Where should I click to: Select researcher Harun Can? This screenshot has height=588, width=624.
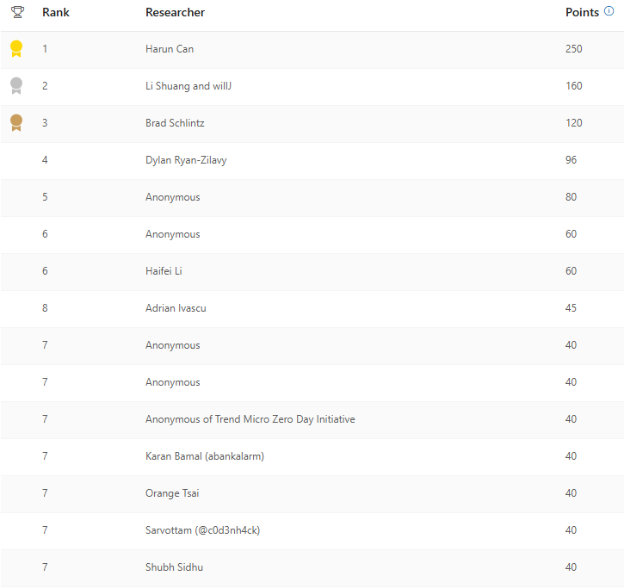[x=171, y=49]
